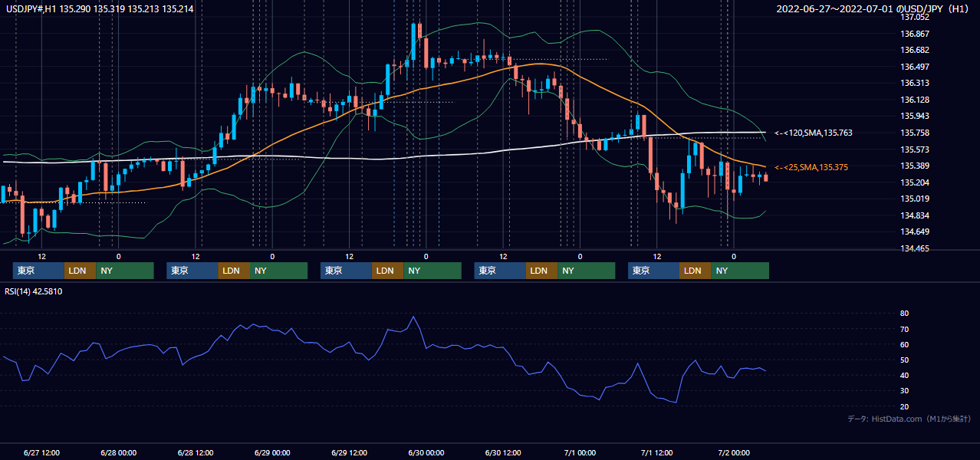Select the 7/1 00:00 date label

(x=580, y=452)
